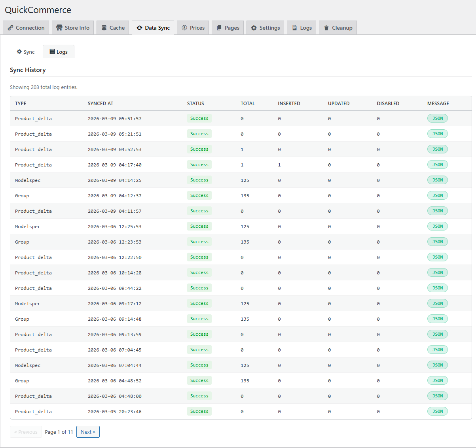
Task: Open JSON for 2026-03-06 09:44:22 entry
Action: click(438, 288)
